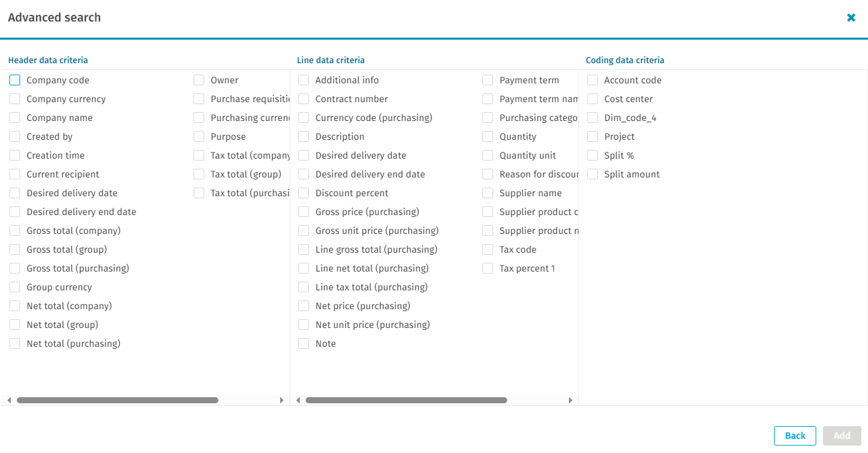868x453 pixels.
Task: Check the Account code checkbox
Action: click(x=593, y=80)
